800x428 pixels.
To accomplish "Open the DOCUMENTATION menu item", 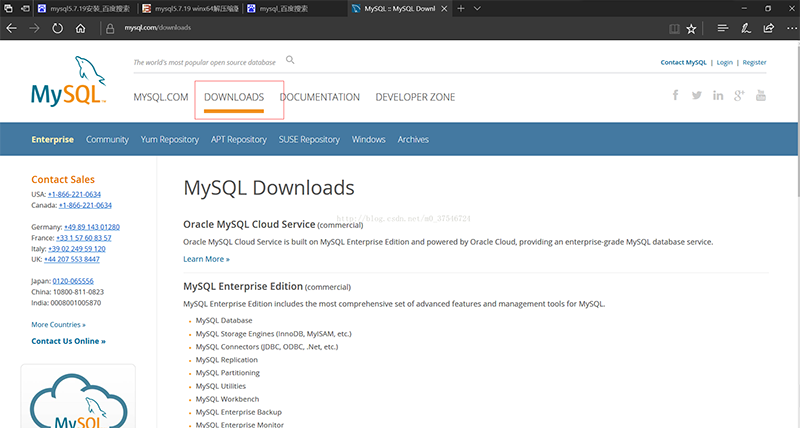I will click(319, 97).
